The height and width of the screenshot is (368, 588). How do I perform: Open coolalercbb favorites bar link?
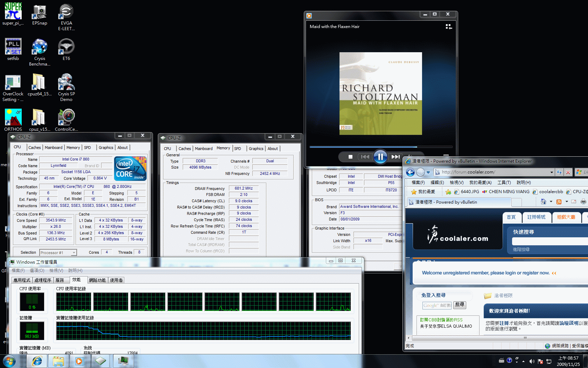point(548,192)
